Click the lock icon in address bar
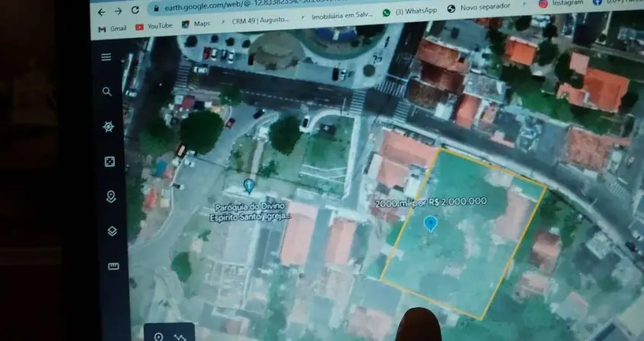Screen dimensions: 644x341 click(156, 8)
